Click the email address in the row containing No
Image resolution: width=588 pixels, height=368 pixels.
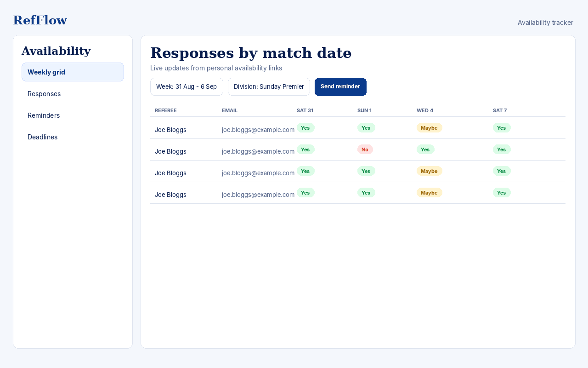[x=258, y=151]
